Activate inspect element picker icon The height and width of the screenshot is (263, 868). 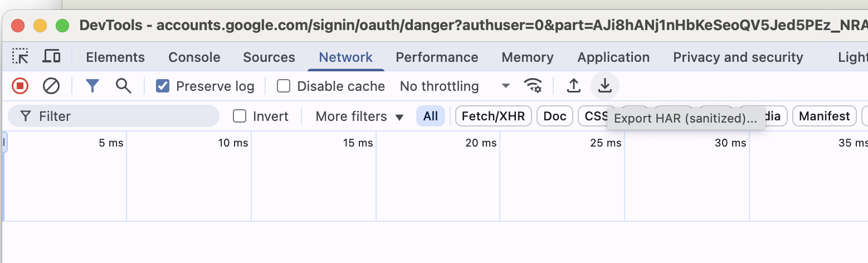(20, 57)
